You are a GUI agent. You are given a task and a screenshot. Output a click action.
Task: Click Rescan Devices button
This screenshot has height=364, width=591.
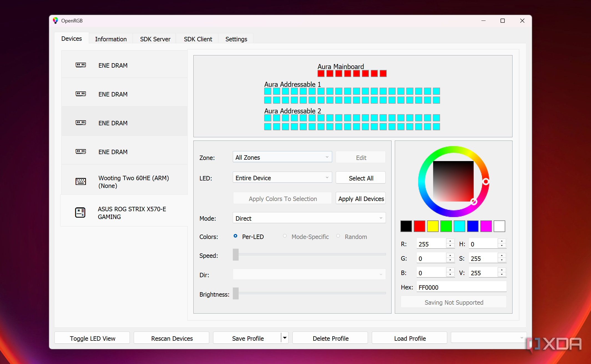pos(172,338)
